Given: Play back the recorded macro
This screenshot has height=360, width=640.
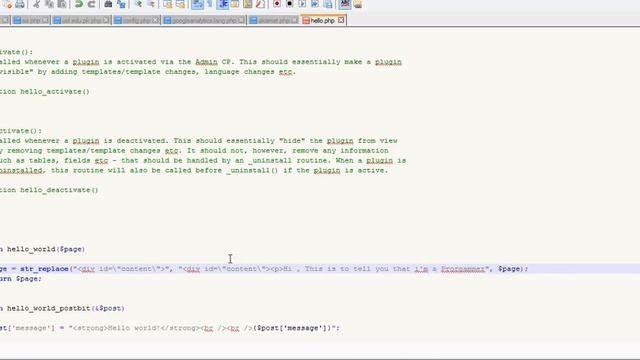Looking at the screenshot, I should click(302, 4).
